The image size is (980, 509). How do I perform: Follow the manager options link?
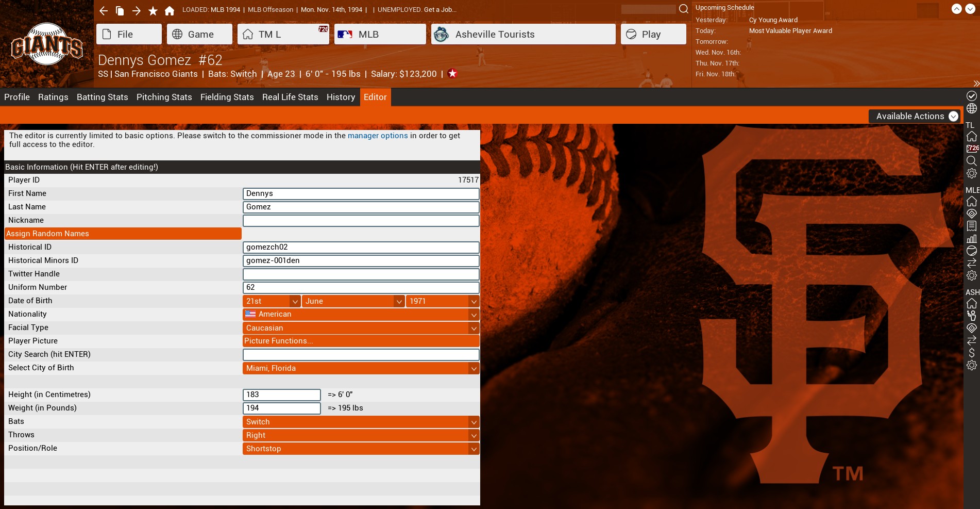click(377, 136)
